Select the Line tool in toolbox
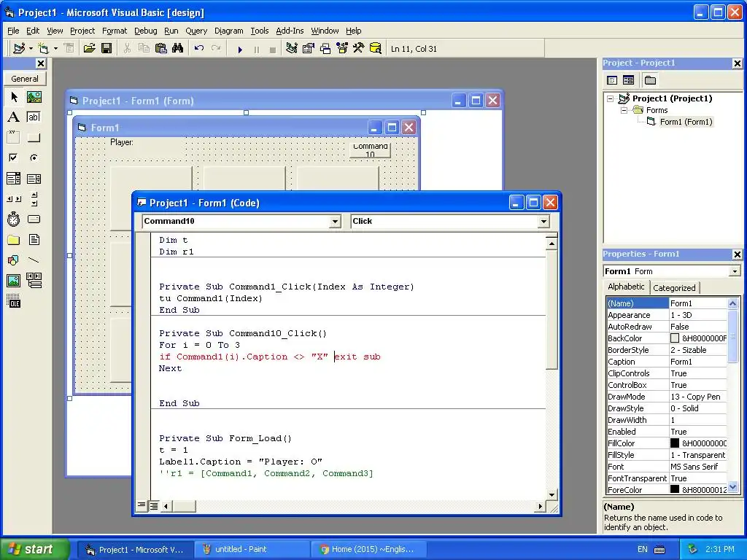Viewport: 747px width, 560px height. tap(34, 260)
